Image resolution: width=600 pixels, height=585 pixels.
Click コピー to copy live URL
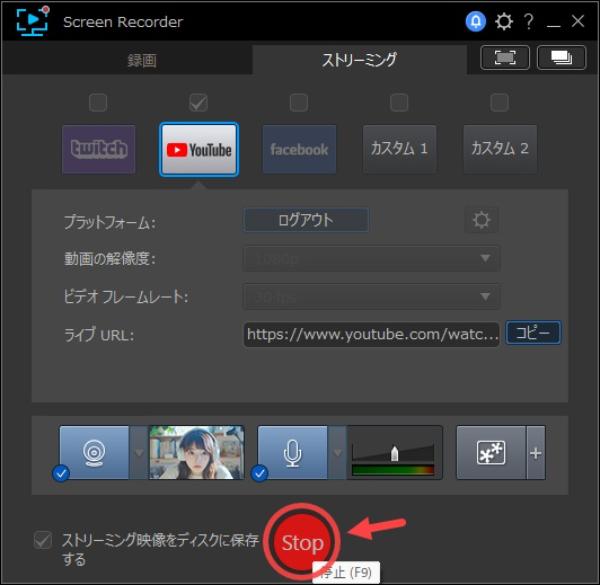pyautogui.click(x=533, y=333)
